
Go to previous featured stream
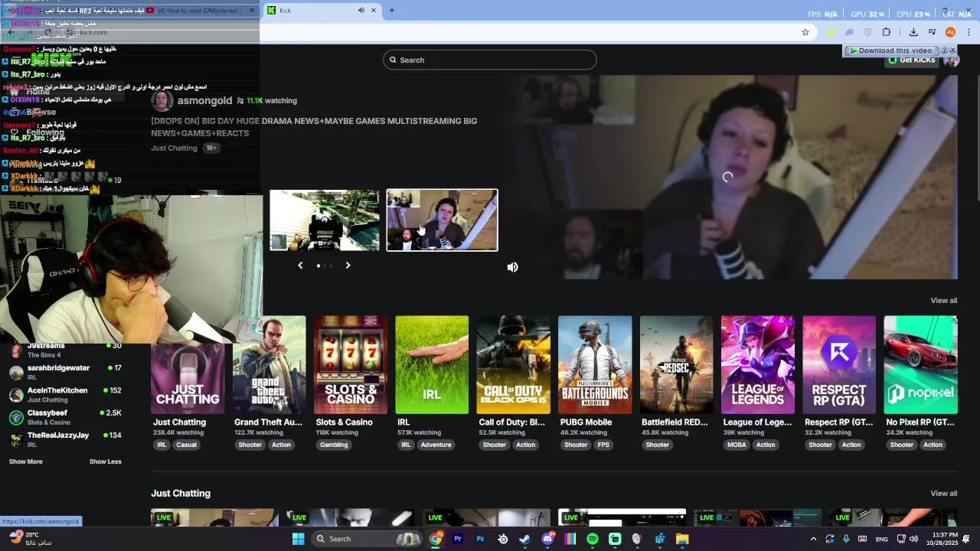pyautogui.click(x=300, y=266)
